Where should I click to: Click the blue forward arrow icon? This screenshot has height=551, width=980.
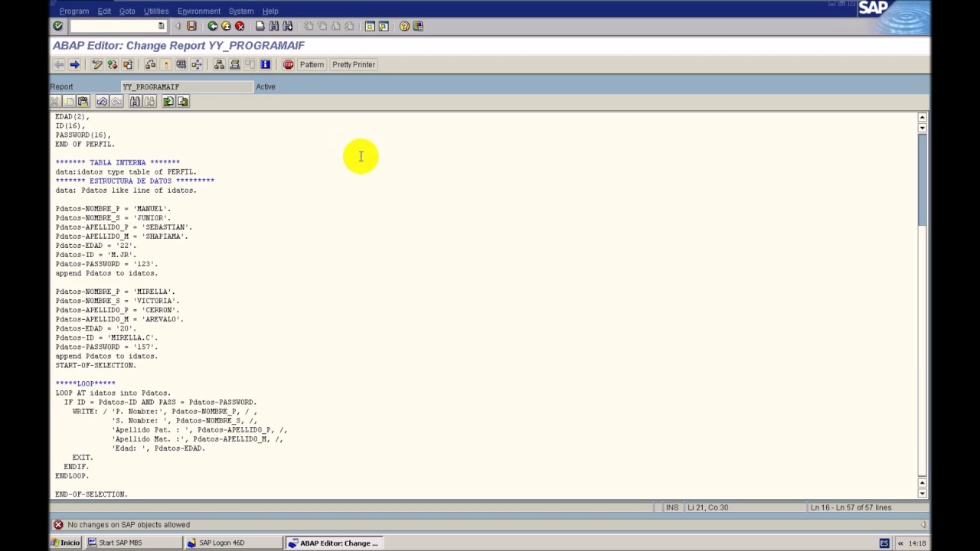[x=74, y=64]
